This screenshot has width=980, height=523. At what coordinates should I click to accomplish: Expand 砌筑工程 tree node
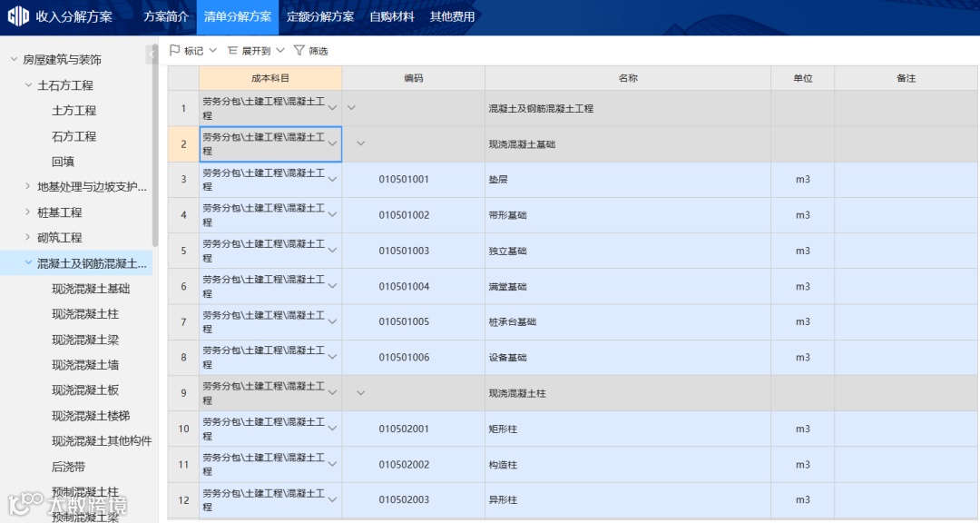[x=27, y=237]
